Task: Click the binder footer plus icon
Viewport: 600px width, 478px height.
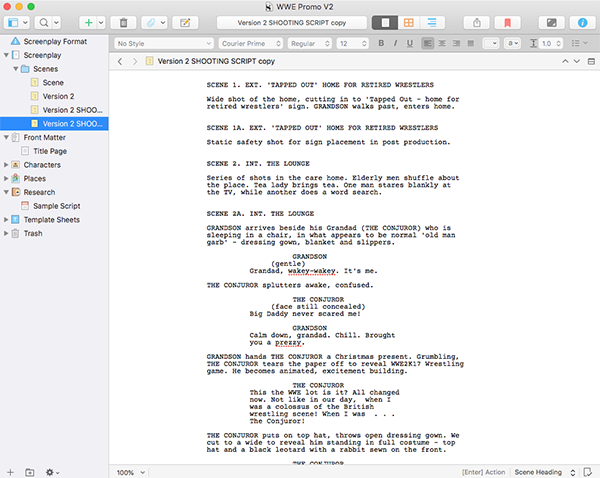Action: [10, 472]
